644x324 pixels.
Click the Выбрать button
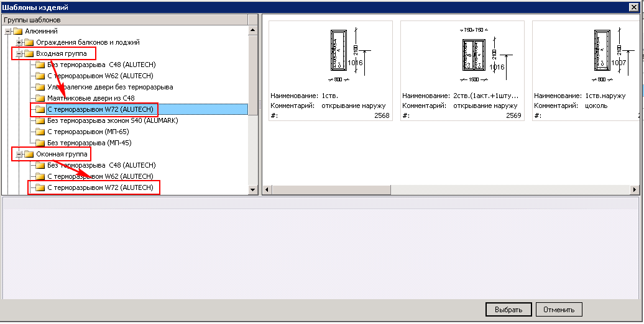coord(508,310)
